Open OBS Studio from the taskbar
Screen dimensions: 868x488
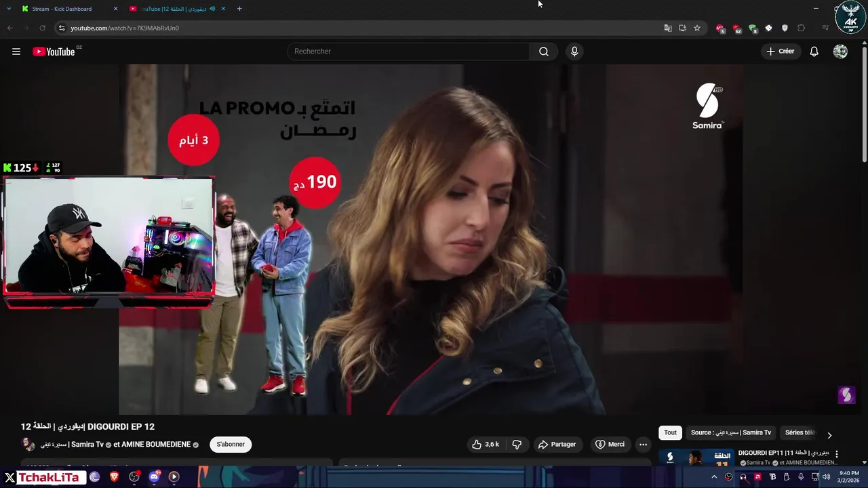[134, 477]
